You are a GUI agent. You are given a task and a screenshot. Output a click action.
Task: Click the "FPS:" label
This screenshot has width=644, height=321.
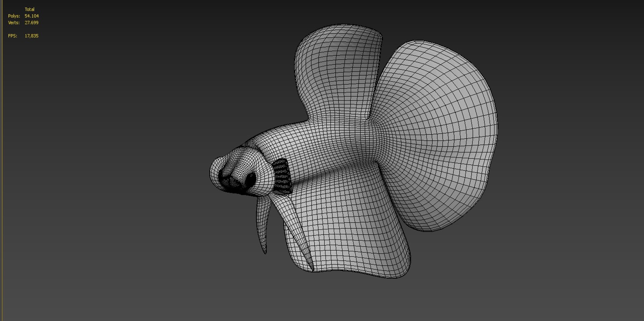[13, 36]
